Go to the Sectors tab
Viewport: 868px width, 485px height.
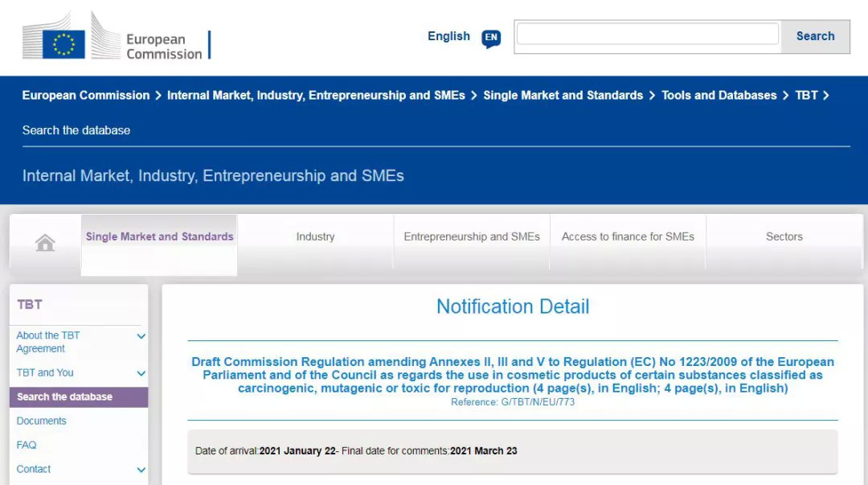(x=784, y=237)
